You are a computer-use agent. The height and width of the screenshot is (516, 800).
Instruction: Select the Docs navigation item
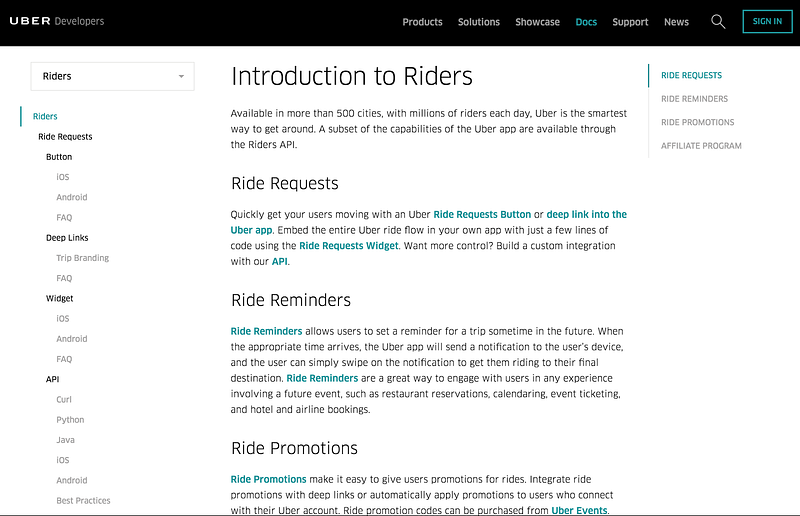point(586,22)
